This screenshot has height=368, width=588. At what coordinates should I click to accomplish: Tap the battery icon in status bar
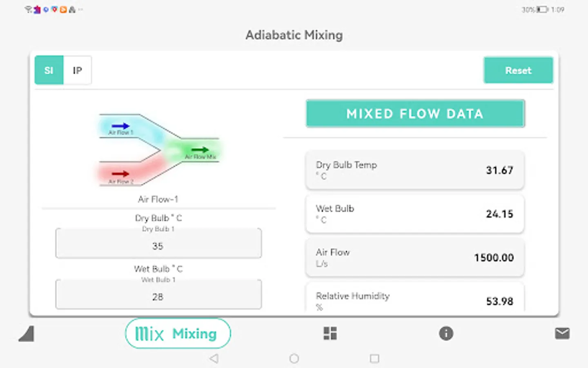(x=542, y=9)
